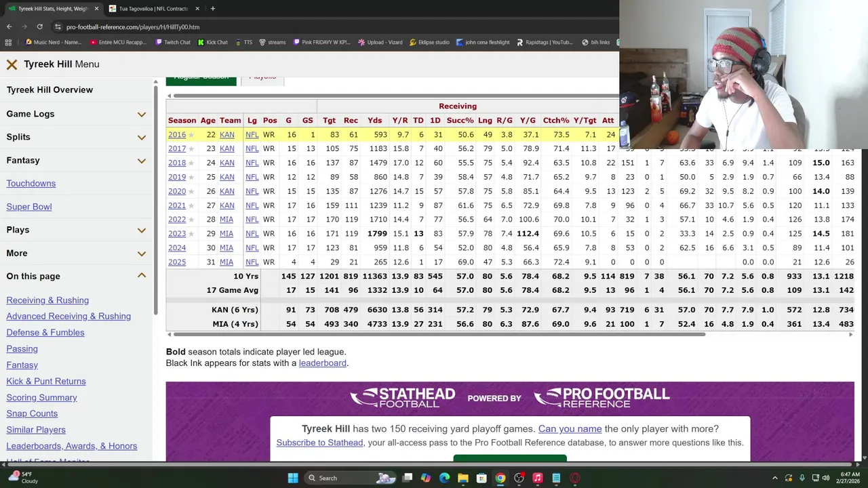Reload the current page
Screen dimensions: 868x488
pos(40,26)
